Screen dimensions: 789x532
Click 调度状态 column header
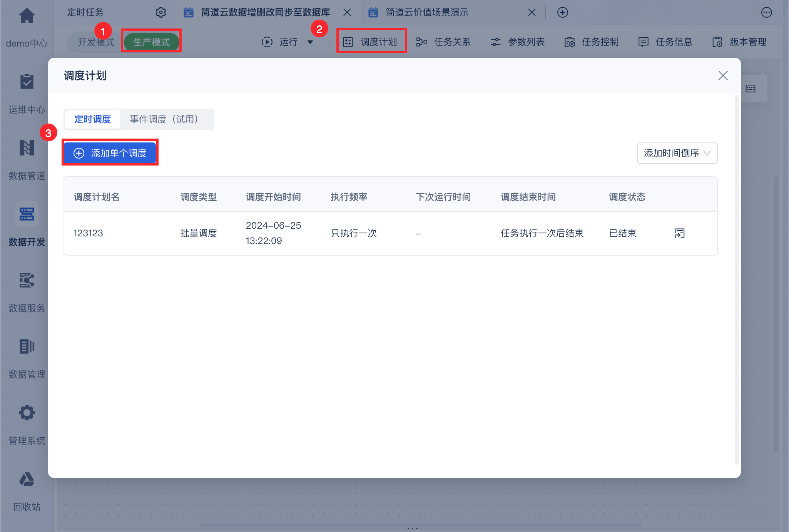click(x=627, y=197)
